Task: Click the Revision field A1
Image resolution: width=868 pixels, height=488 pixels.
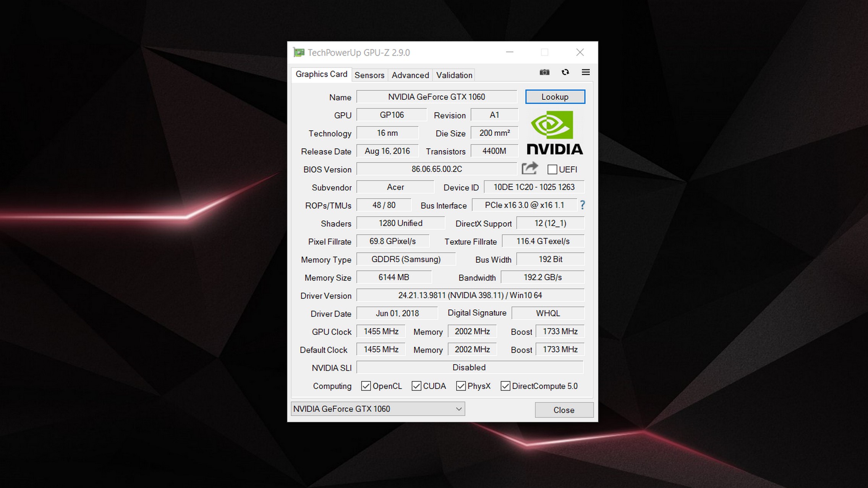Action: 494,115
